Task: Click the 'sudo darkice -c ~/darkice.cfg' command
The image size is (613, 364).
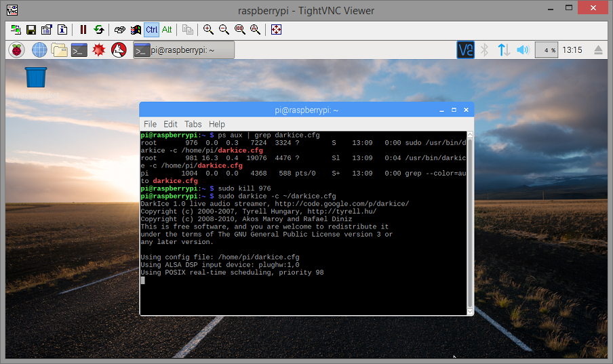Action: click(277, 197)
